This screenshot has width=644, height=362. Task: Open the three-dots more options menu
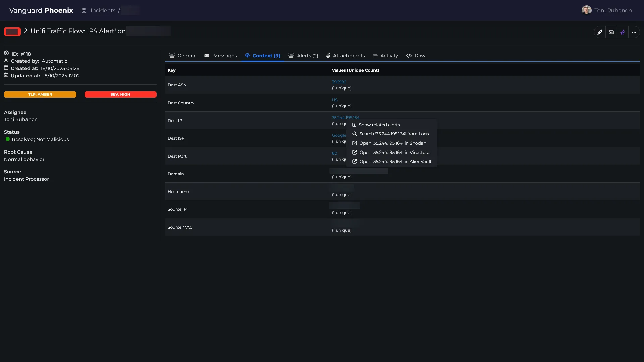pyautogui.click(x=634, y=32)
